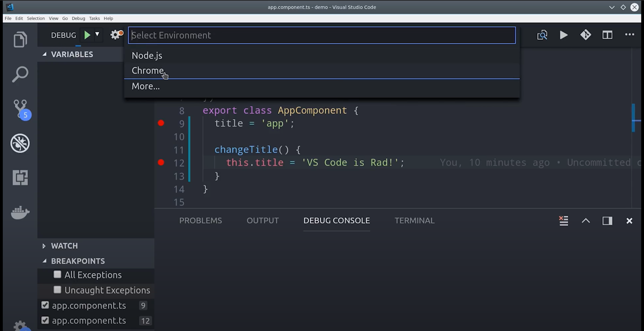The height and width of the screenshot is (331, 644).
Task: Clear the debug console output
Action: [x=564, y=221]
